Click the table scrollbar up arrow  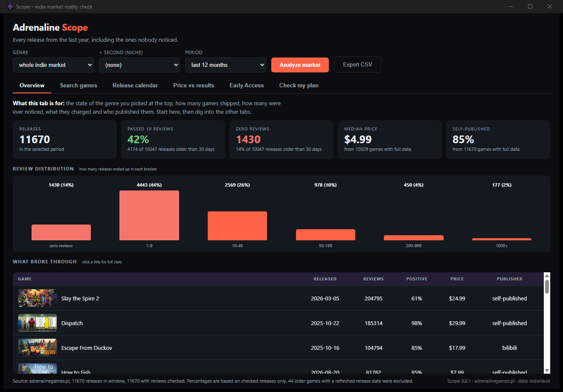(x=547, y=276)
